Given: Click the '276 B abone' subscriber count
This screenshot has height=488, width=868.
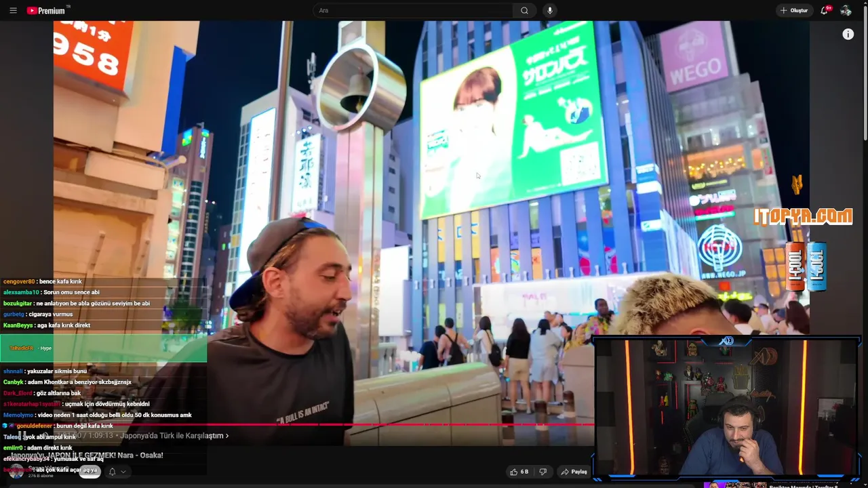Looking at the screenshot, I should 41,476.
